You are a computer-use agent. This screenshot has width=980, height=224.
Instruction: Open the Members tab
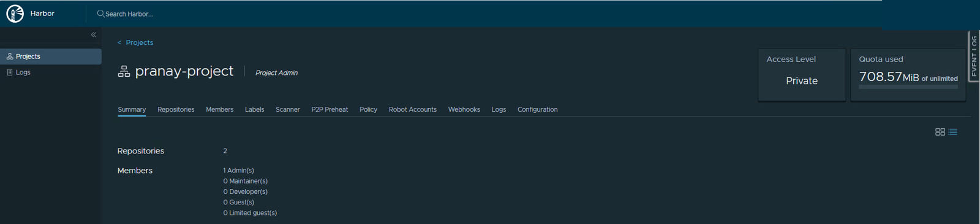click(x=219, y=110)
